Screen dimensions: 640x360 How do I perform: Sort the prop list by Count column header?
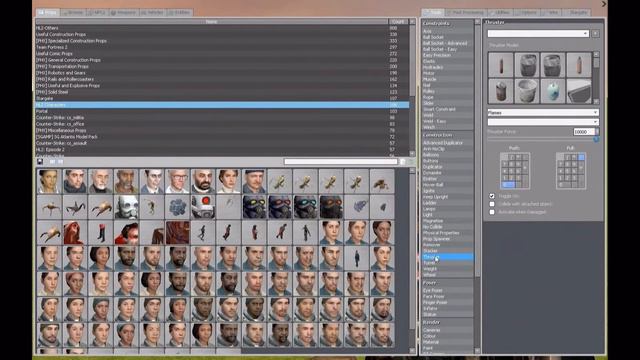point(398,22)
